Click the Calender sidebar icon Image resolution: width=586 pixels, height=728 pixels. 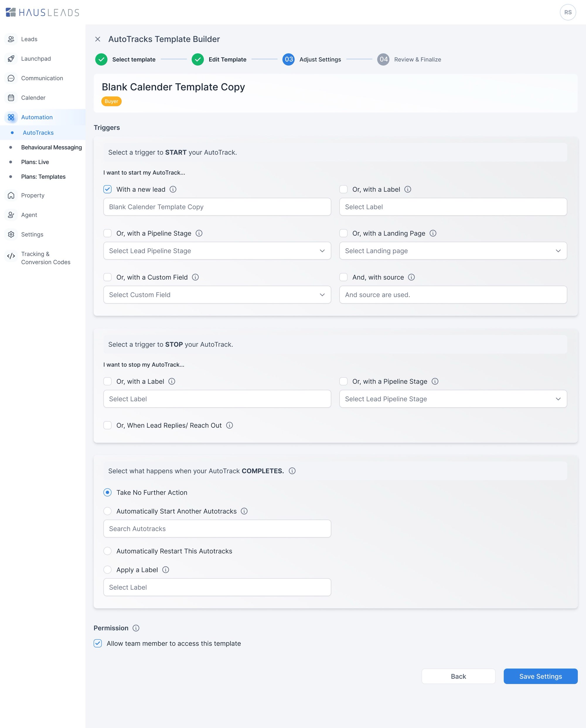(x=11, y=98)
